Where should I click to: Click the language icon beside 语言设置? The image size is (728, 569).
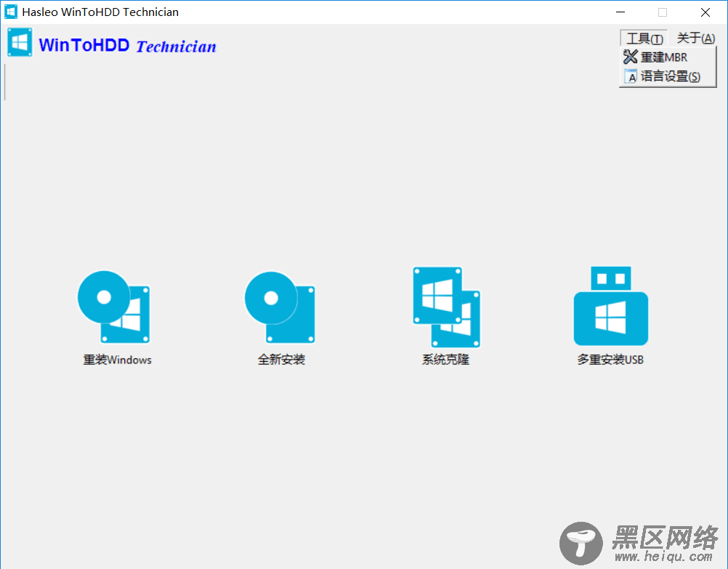[x=631, y=76]
